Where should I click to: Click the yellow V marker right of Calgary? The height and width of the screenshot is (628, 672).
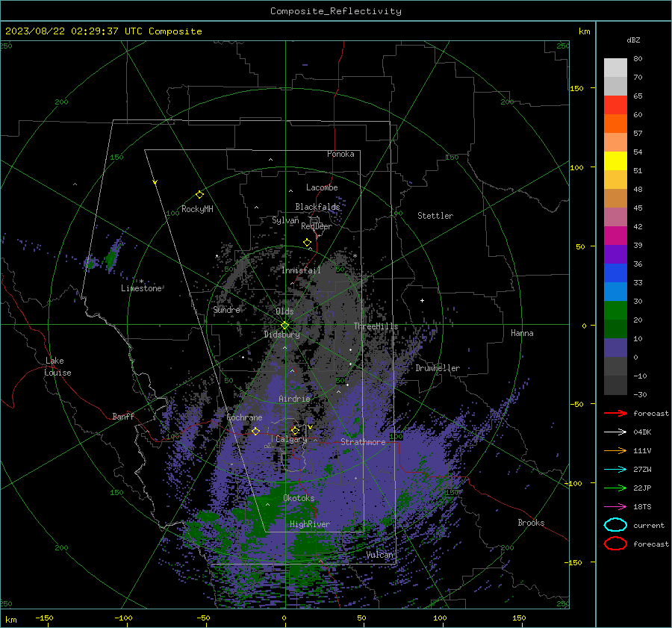tap(310, 427)
